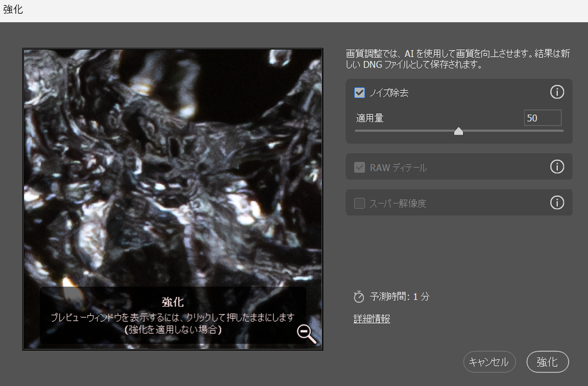Open the info icon beside ノイズ除去
Screen dimensions: 588x386
556,92
